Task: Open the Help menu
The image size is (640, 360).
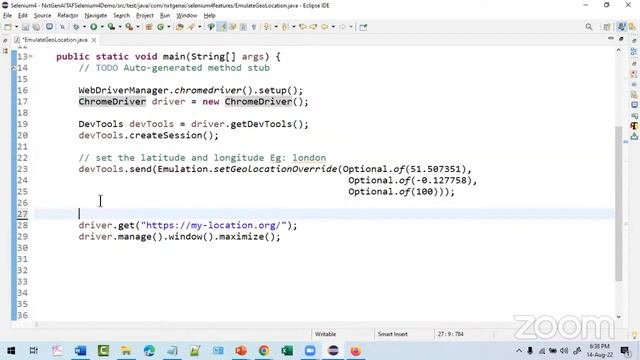Action: click(x=209, y=16)
